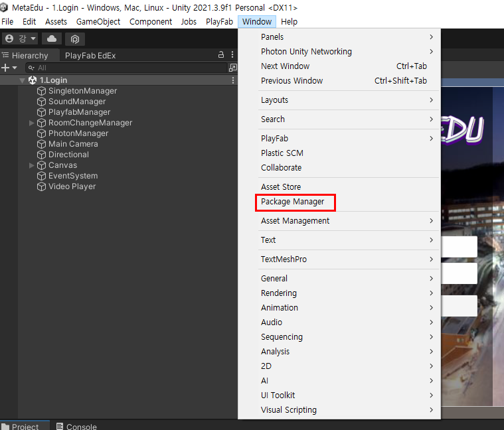The height and width of the screenshot is (430, 504).
Task: Expand Photon Unity Networking submenu
Action: (x=339, y=51)
